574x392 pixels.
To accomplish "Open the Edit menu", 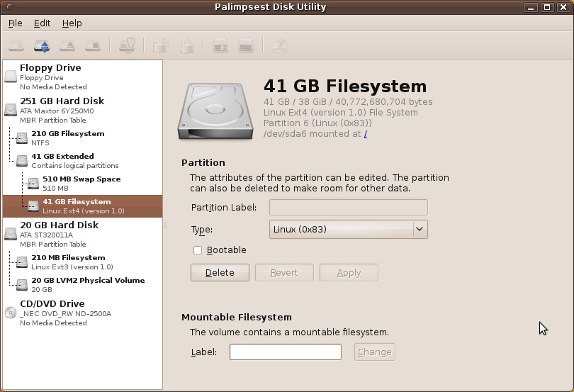I will (42, 23).
